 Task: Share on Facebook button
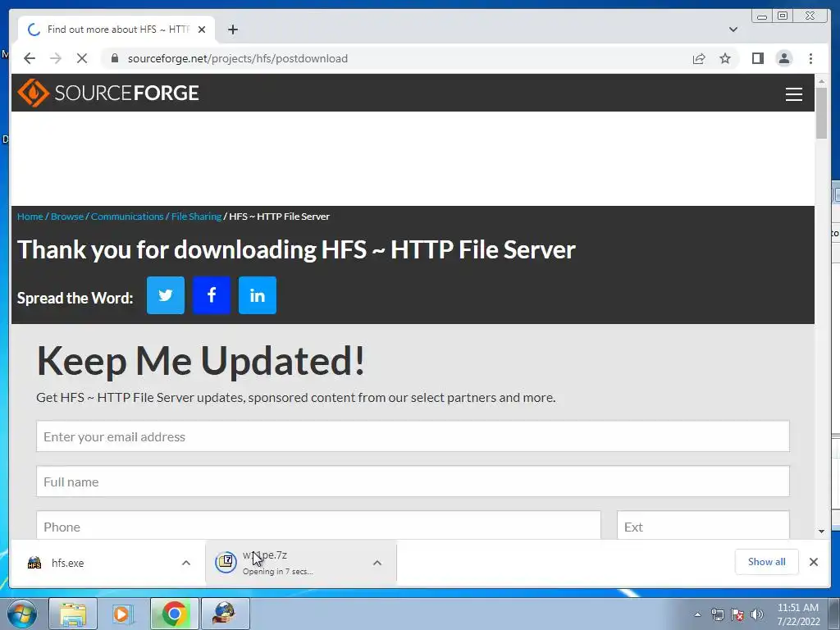coord(212,295)
